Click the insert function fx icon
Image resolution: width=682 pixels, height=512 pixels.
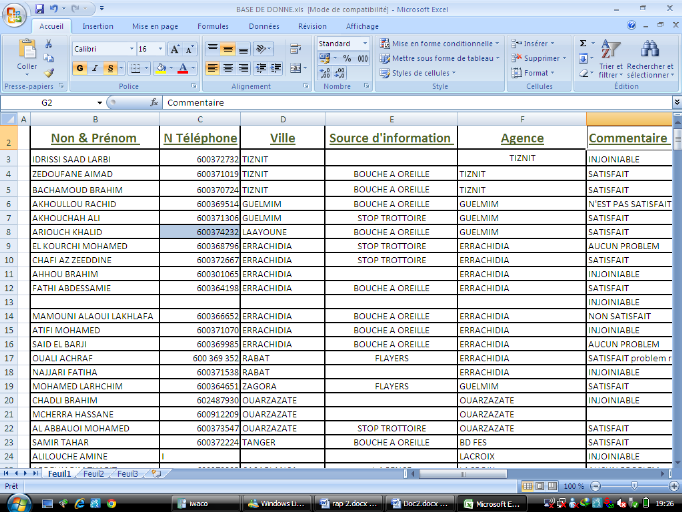pos(154,102)
